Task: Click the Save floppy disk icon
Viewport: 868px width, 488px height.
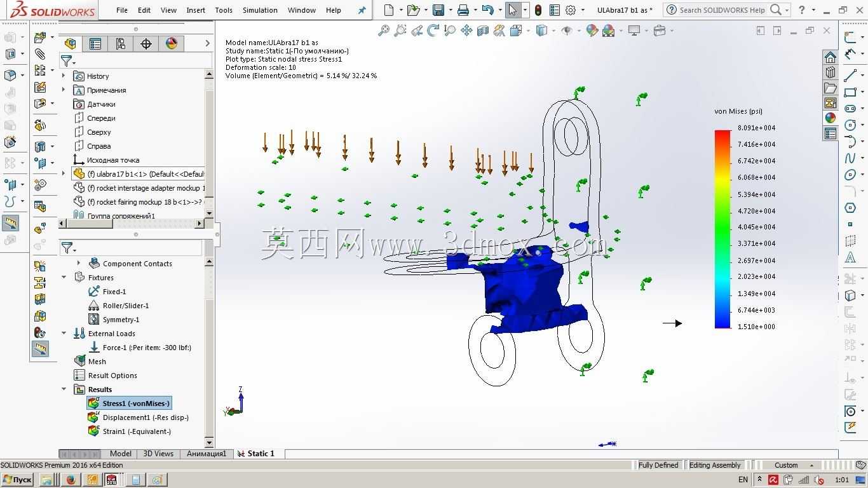Action: point(438,10)
